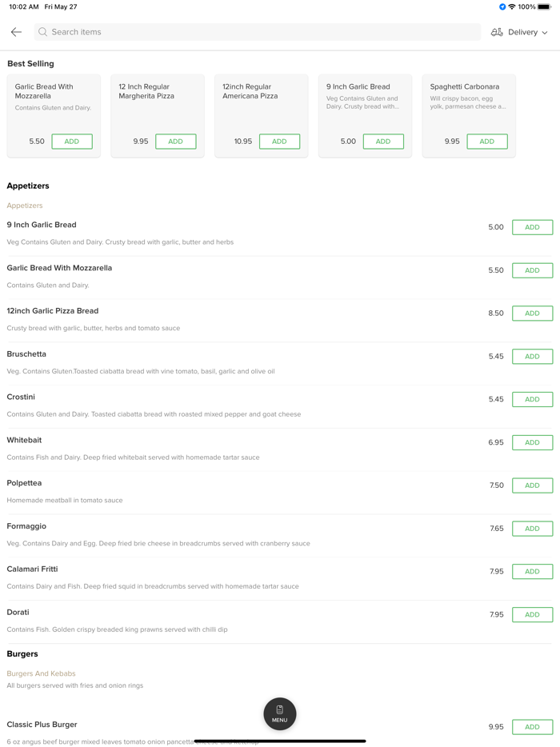Add 12 Inch Regular Margherita Pizza
The image size is (560, 747).
click(x=175, y=142)
